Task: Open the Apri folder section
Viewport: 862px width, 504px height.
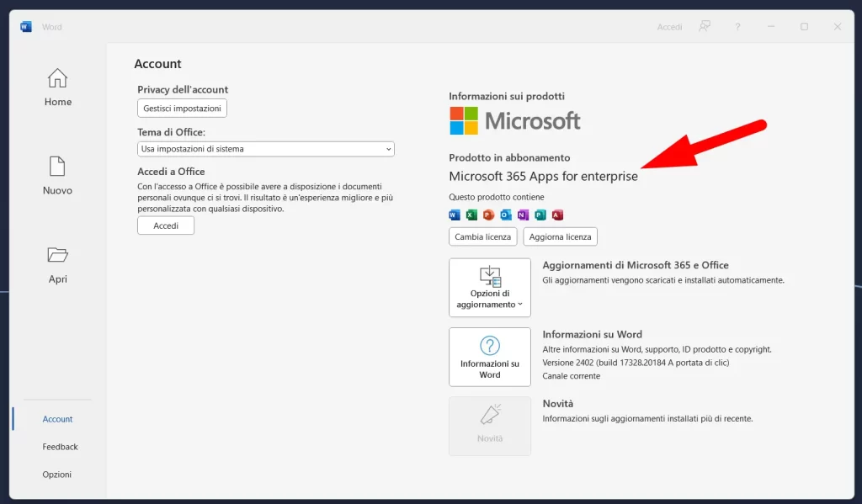Action: 58,264
